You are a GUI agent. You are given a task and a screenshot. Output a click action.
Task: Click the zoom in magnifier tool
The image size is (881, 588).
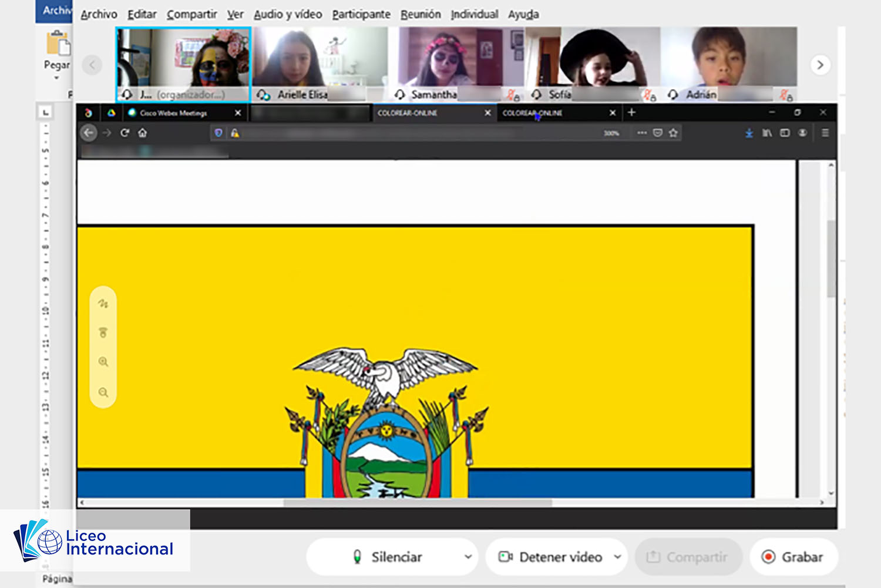pos(103,362)
